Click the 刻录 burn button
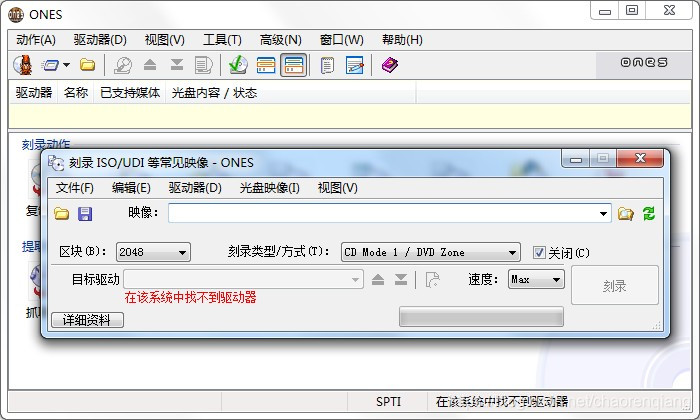The height and width of the screenshot is (420, 700). tap(615, 286)
